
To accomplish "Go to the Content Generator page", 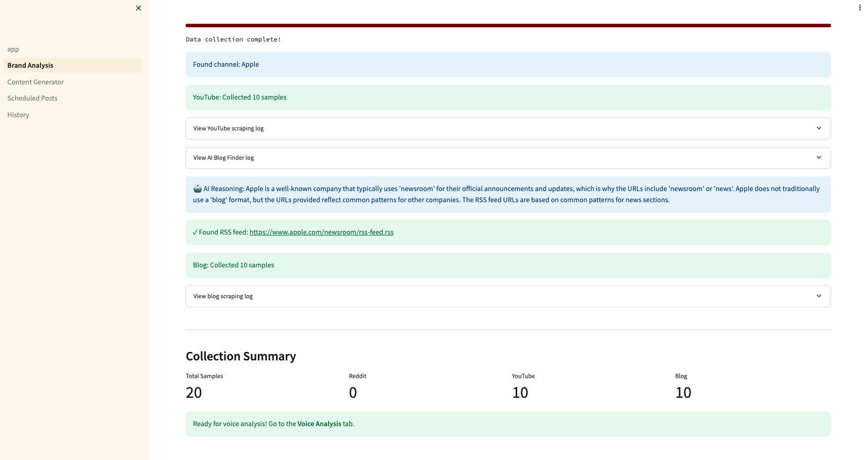I will pyautogui.click(x=35, y=82).
